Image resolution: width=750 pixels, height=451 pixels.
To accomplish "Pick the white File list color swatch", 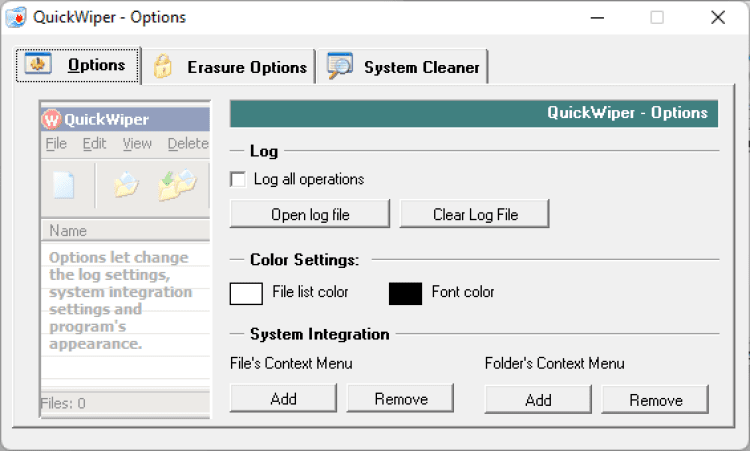I will [246, 293].
